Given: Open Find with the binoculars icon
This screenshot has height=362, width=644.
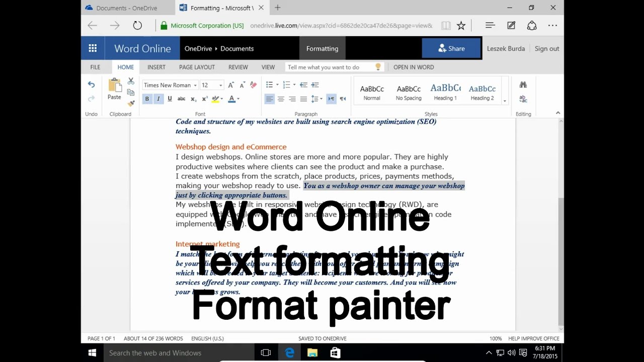Looking at the screenshot, I should pyautogui.click(x=523, y=84).
